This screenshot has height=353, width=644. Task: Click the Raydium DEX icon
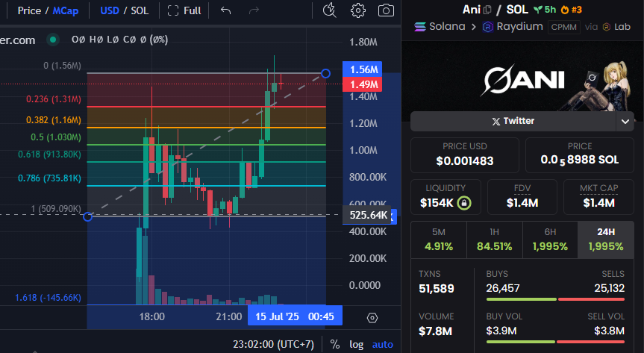487,27
